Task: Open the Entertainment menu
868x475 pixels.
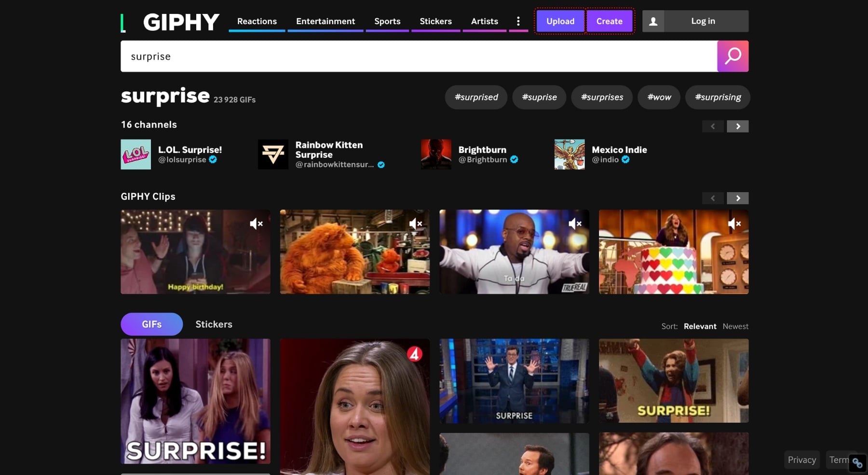Action: pos(325,21)
